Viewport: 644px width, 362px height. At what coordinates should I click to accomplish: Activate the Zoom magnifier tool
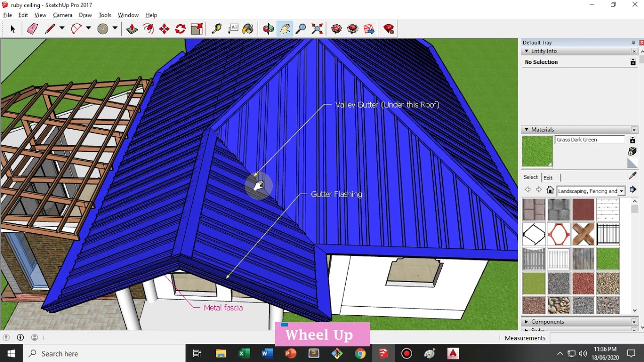click(301, 29)
